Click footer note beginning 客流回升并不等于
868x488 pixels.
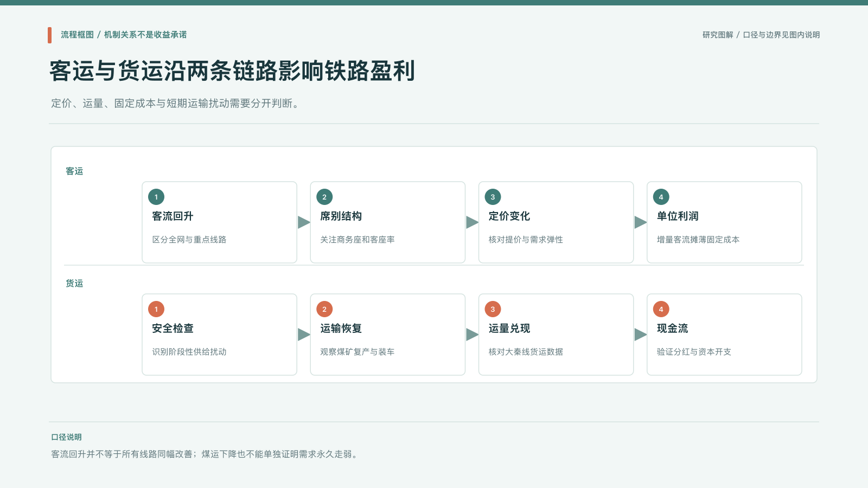(x=206, y=454)
